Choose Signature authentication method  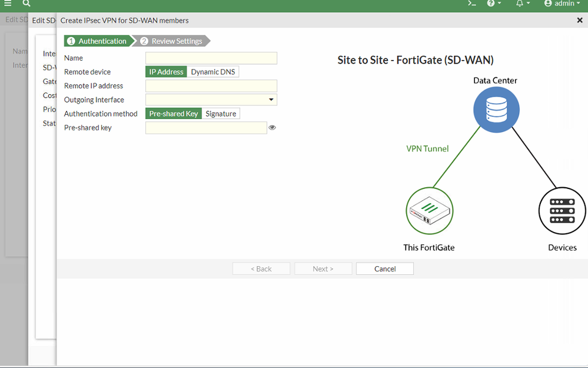[x=221, y=114]
